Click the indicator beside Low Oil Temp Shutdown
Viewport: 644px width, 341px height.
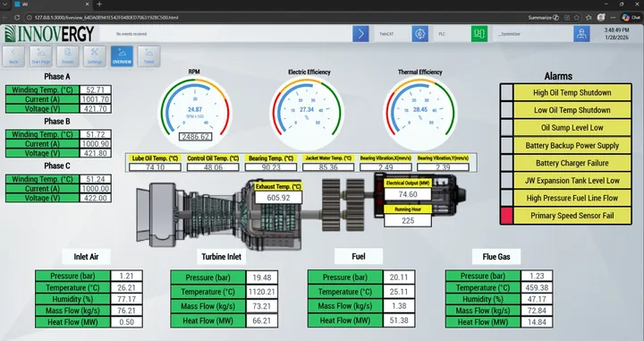click(507, 110)
